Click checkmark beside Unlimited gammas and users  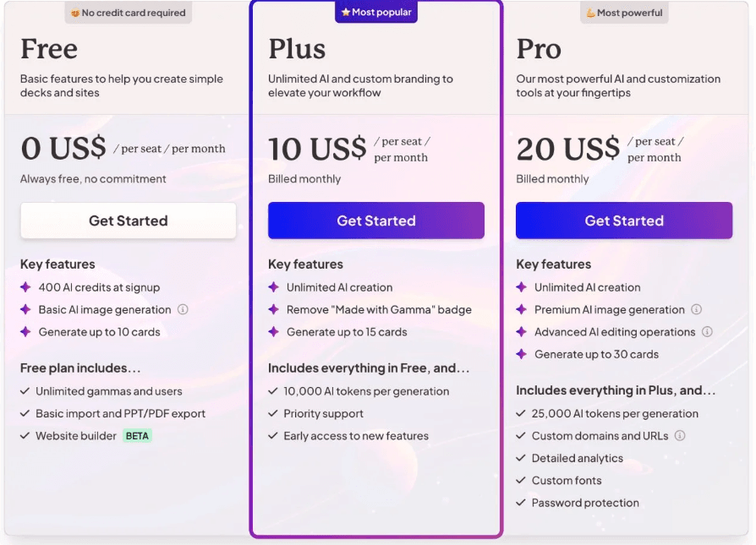pyautogui.click(x=25, y=392)
